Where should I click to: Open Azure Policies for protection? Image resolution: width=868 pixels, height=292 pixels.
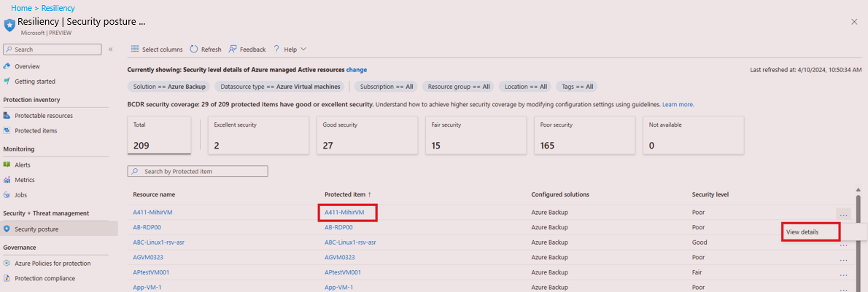point(53,264)
